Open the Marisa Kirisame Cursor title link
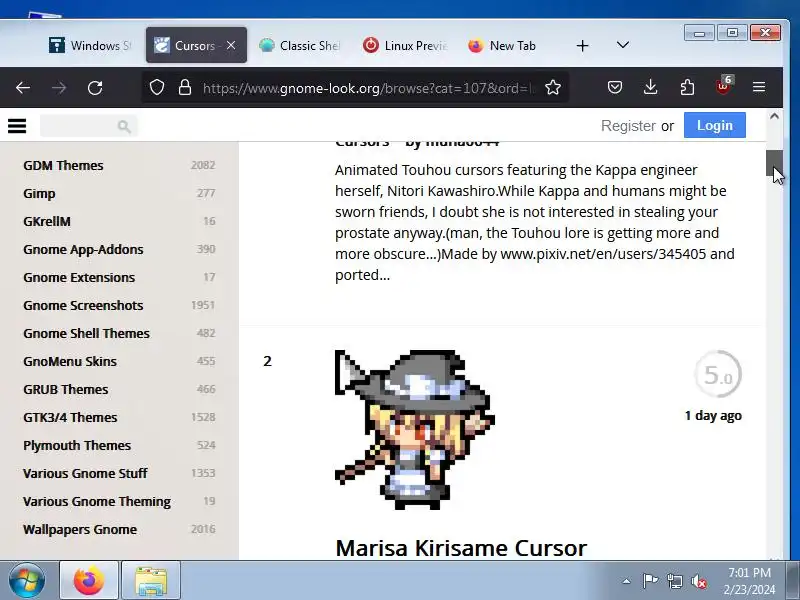 (461, 548)
